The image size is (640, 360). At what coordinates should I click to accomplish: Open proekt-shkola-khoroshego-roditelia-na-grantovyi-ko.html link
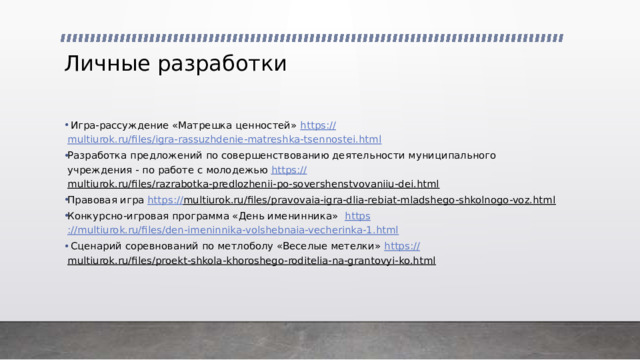pos(251,260)
